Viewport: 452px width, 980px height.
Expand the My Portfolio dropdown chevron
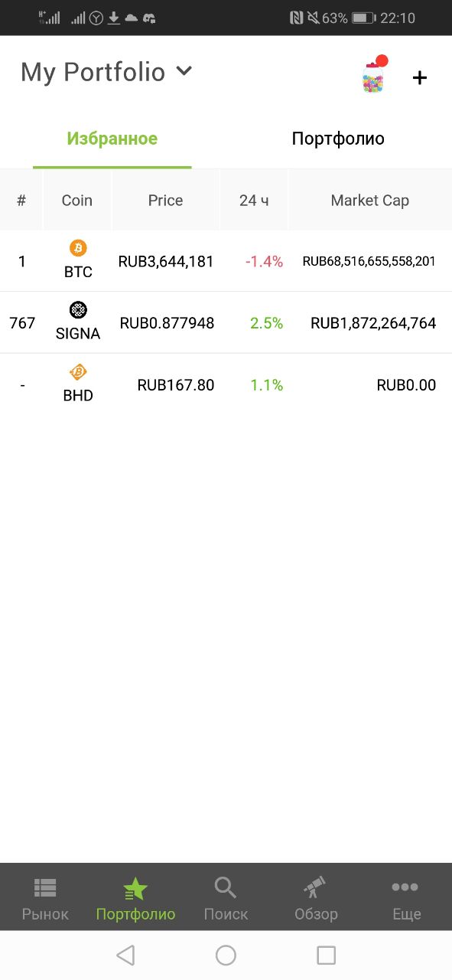point(184,71)
